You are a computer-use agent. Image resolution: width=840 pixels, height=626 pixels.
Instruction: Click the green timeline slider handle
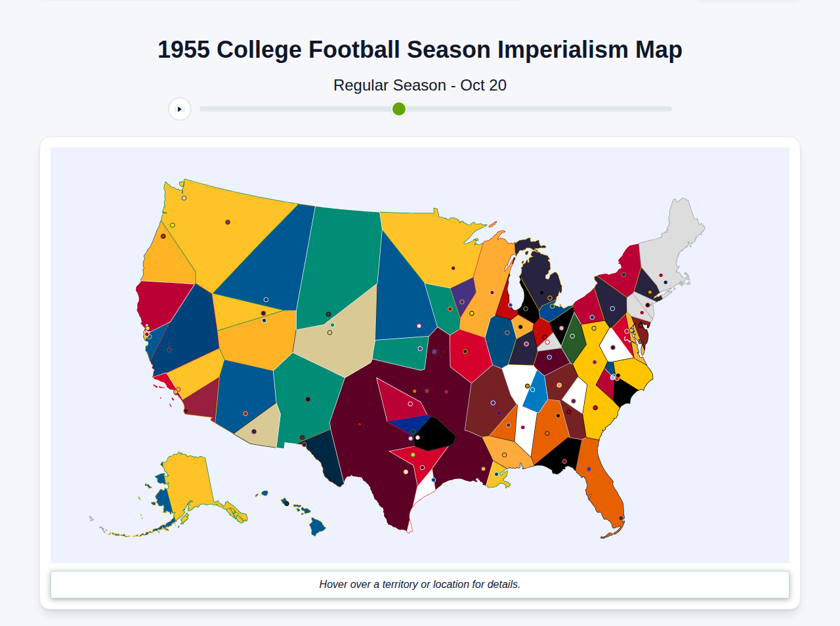pyautogui.click(x=398, y=109)
